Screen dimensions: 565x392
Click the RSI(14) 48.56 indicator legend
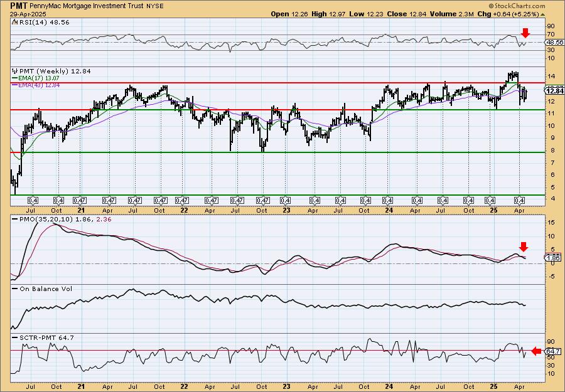(x=43, y=23)
